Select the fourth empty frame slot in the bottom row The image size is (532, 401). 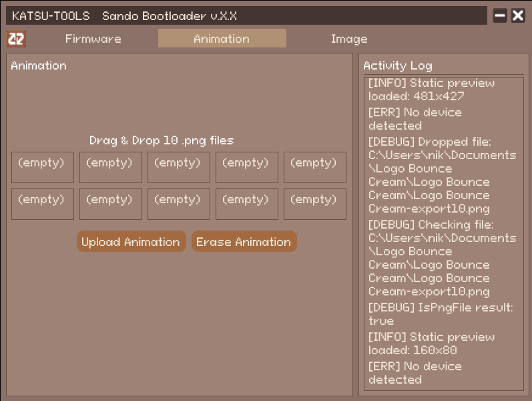coord(247,204)
